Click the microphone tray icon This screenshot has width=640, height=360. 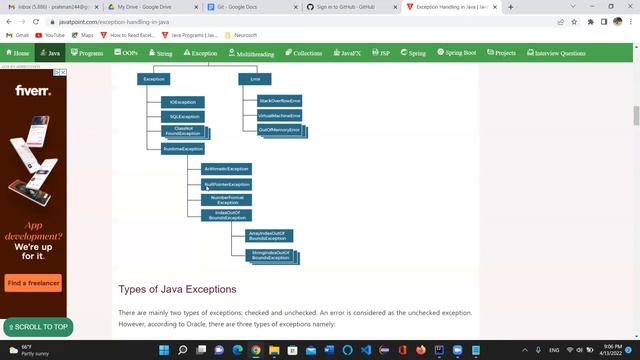point(538,350)
